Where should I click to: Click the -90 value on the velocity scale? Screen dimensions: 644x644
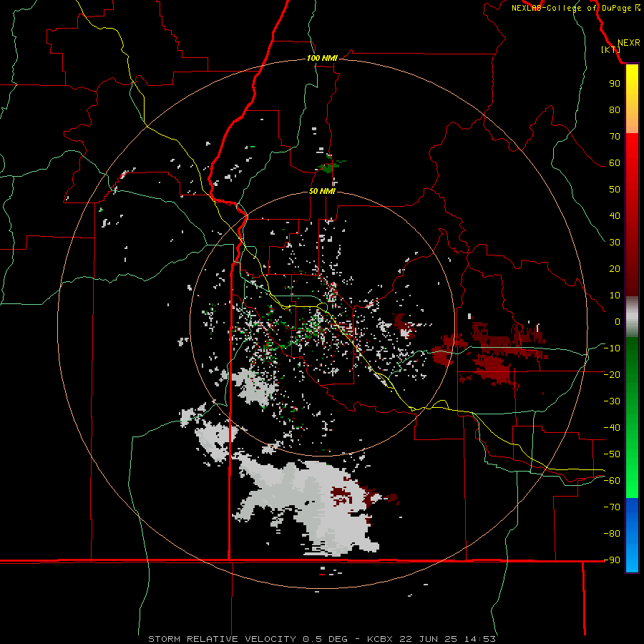pos(612,560)
